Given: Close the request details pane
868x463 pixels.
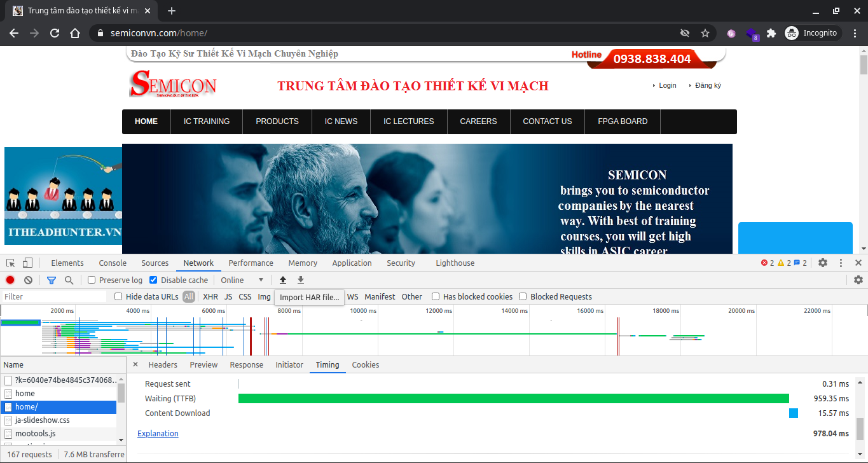Looking at the screenshot, I should coord(135,364).
